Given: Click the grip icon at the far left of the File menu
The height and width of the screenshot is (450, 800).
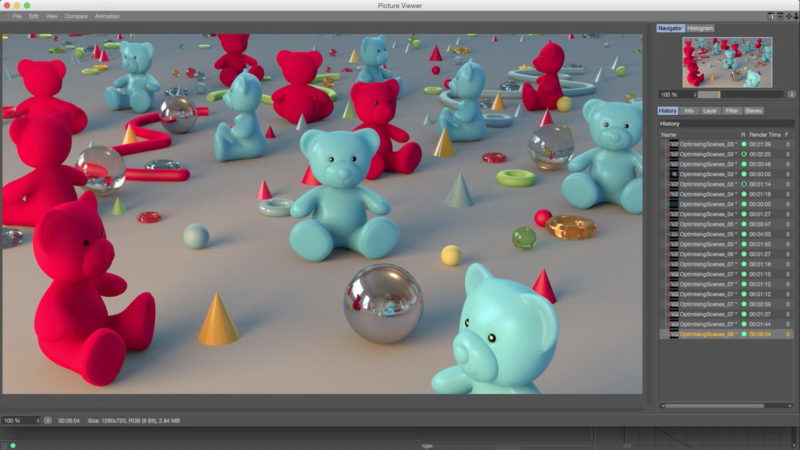Looking at the screenshot, I should tap(5, 16).
